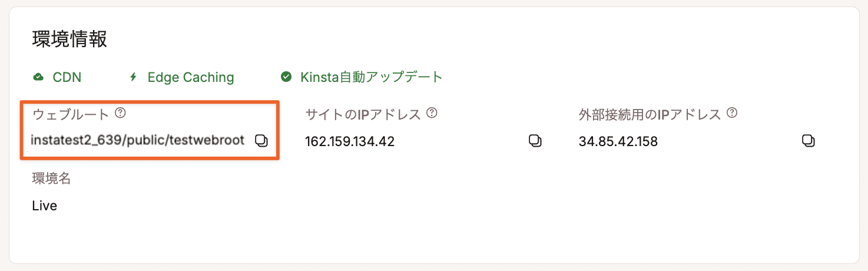This screenshot has height=271, width=868.
Task: Click the Live environment name value
Action: 45,206
